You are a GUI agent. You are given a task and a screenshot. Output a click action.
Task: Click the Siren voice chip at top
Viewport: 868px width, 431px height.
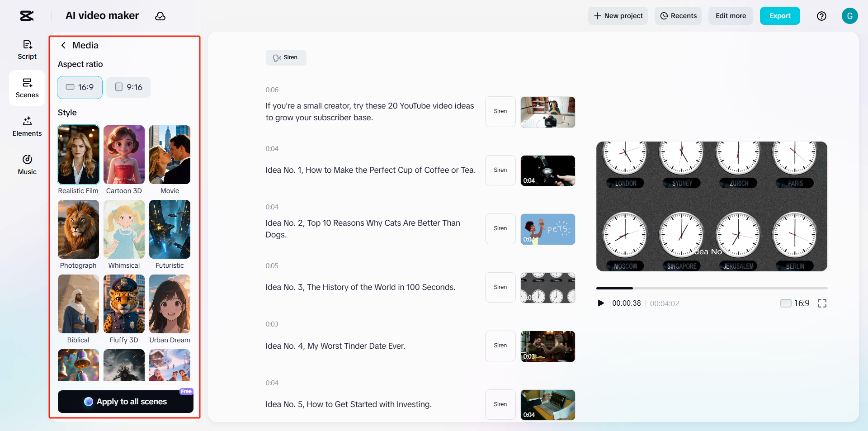pos(286,57)
